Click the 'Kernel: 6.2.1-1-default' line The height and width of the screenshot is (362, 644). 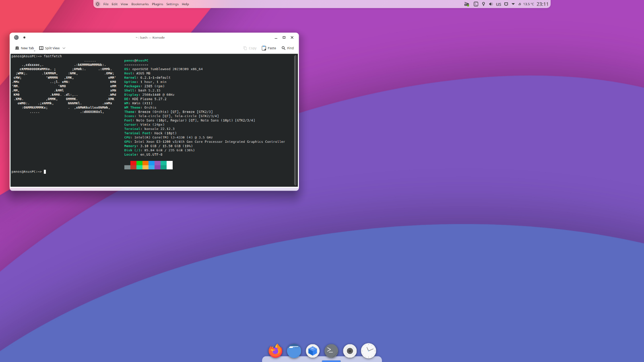point(147,78)
